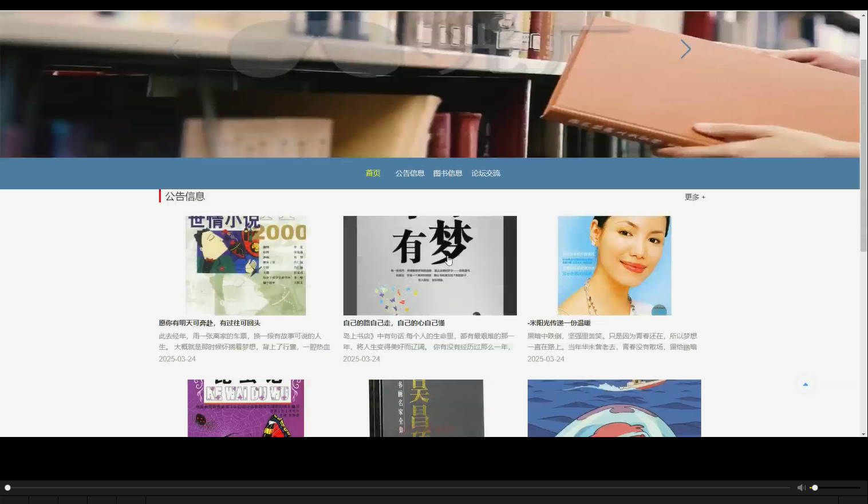Click excerpt text beginning 此去经年
Viewport: 868px width, 504px height.
click(244, 341)
